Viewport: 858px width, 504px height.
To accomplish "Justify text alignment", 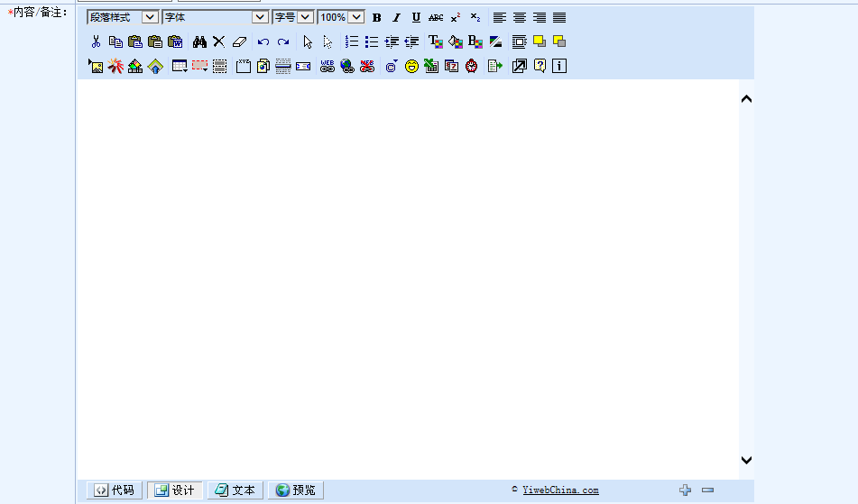I will click(559, 17).
